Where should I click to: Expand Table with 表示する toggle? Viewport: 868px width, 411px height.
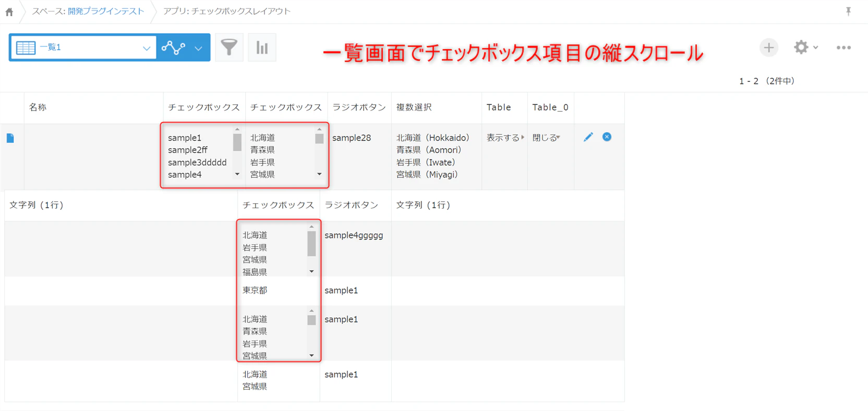505,138
